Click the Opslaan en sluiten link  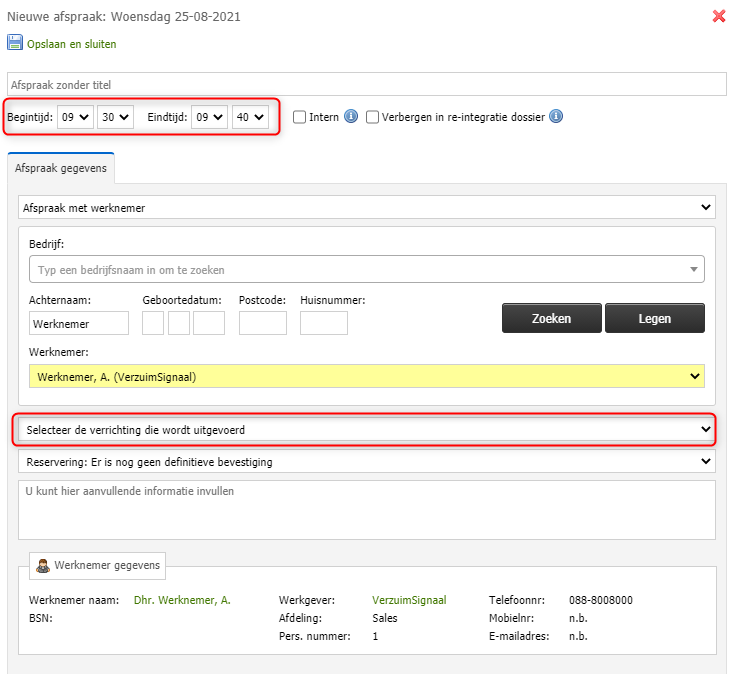[x=72, y=44]
